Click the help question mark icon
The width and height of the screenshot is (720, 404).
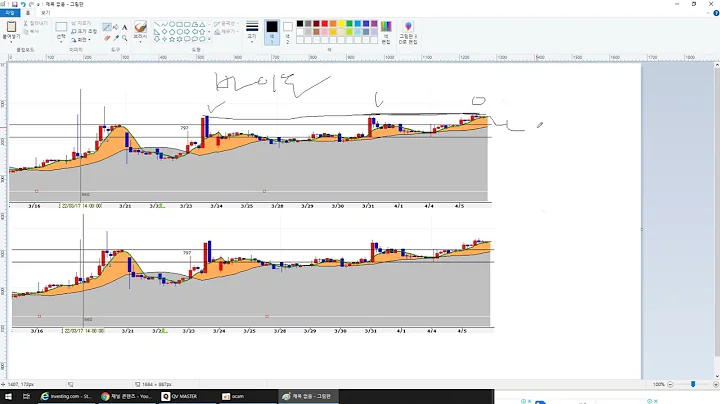pos(716,13)
